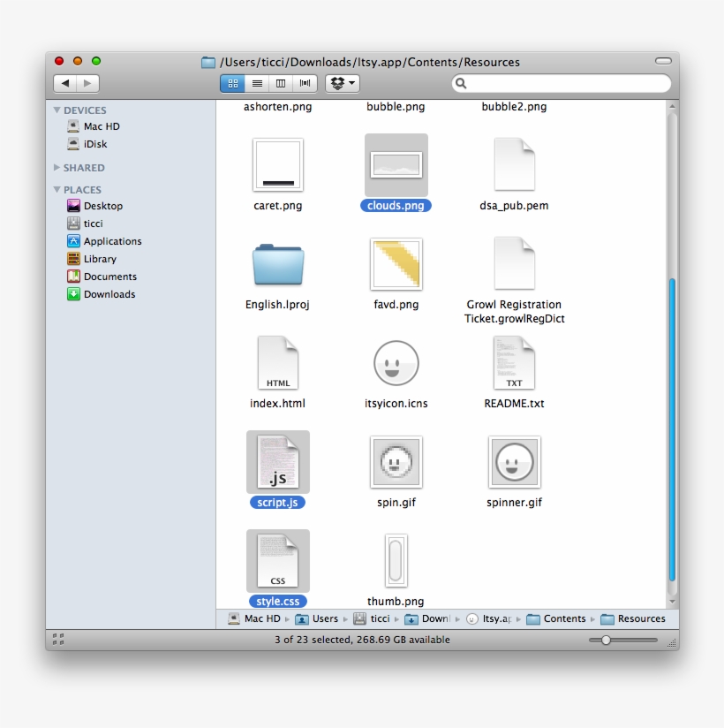Select the thumb.png file icon
724x728 pixels.
pyautogui.click(x=396, y=559)
